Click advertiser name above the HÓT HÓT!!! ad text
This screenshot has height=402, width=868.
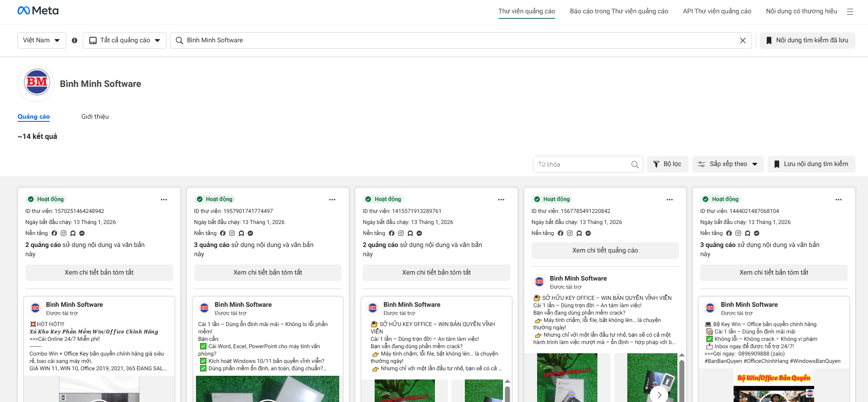[x=75, y=304]
